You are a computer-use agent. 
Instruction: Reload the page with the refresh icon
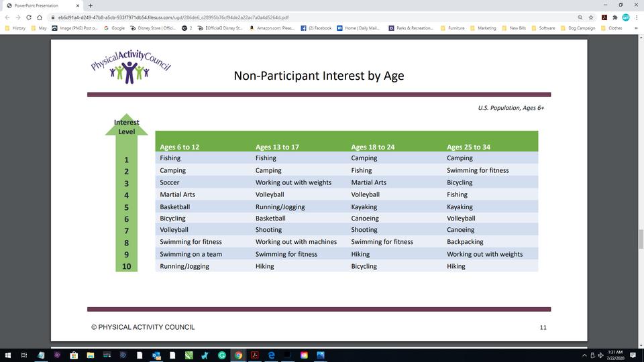[x=29, y=17]
